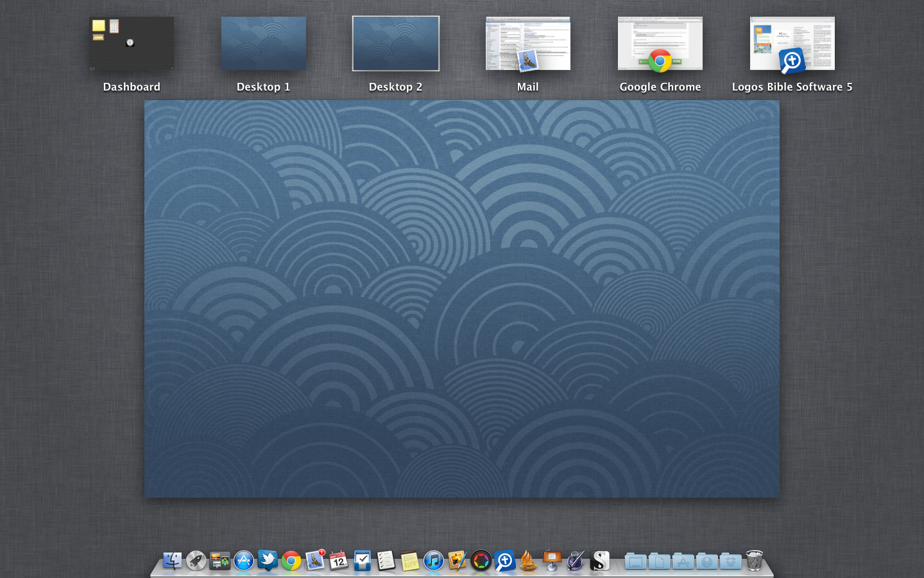924x578 pixels.
Task: Open the Documents folder stack in Dock
Action: point(659,561)
